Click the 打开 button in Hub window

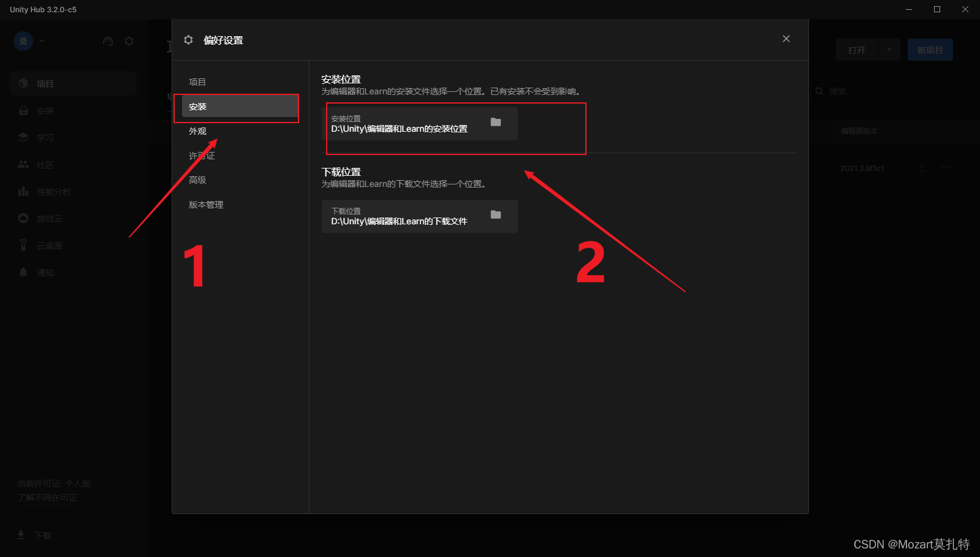tap(857, 50)
